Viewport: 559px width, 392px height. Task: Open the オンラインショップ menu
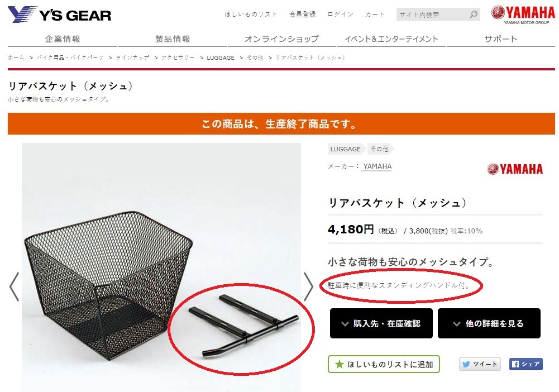pos(281,39)
